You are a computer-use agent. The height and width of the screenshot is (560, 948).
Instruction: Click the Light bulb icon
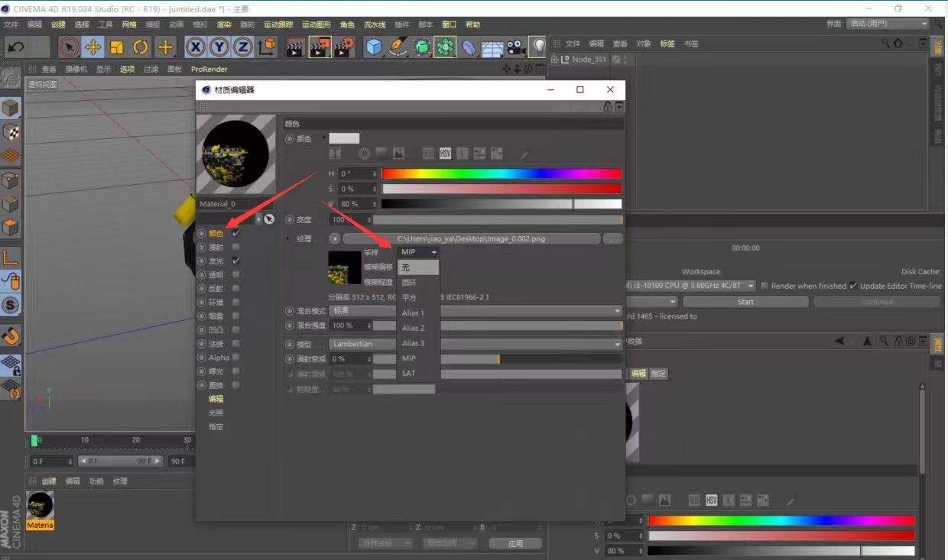coord(539,47)
